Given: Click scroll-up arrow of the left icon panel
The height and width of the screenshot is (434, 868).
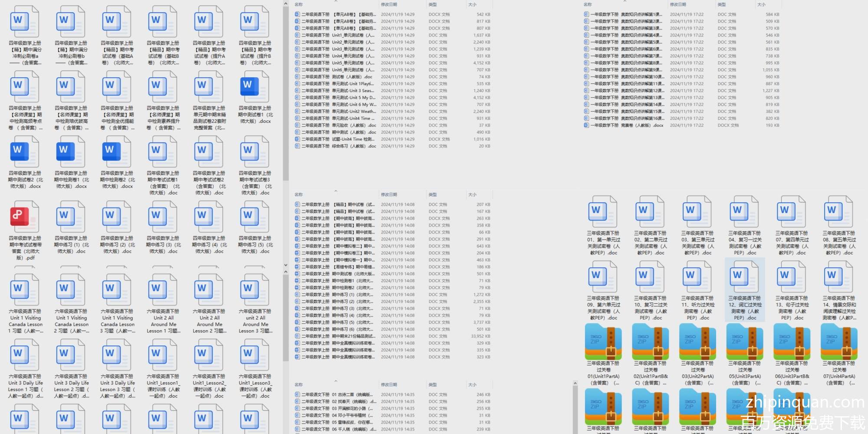Looking at the screenshot, I should pyautogui.click(x=286, y=4).
